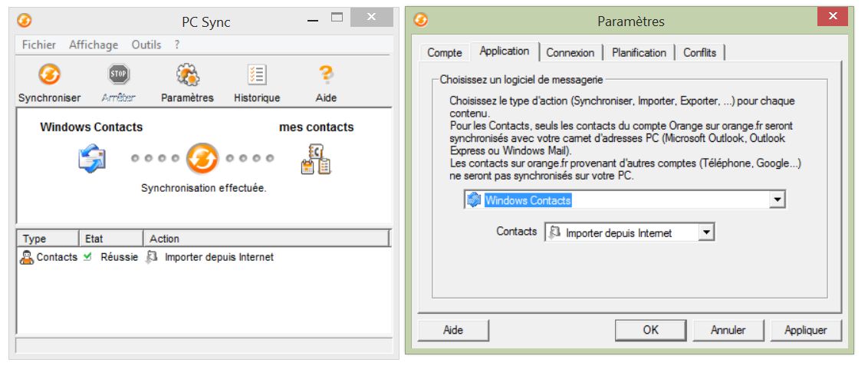Click the Synchroniser toolbar icon
Image resolution: width=868 pixels, height=366 pixels.
tap(49, 74)
